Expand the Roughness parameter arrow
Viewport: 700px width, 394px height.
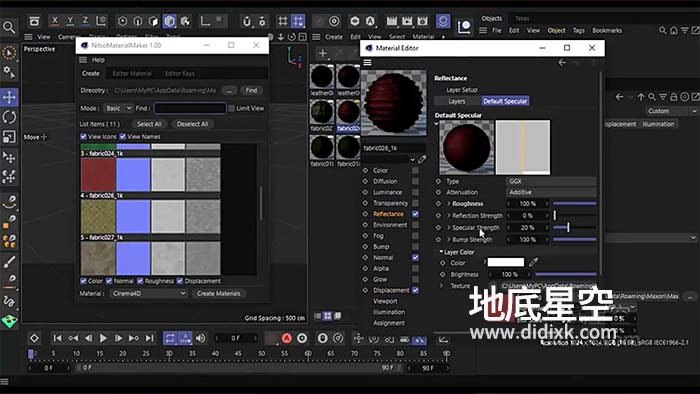[x=449, y=203]
